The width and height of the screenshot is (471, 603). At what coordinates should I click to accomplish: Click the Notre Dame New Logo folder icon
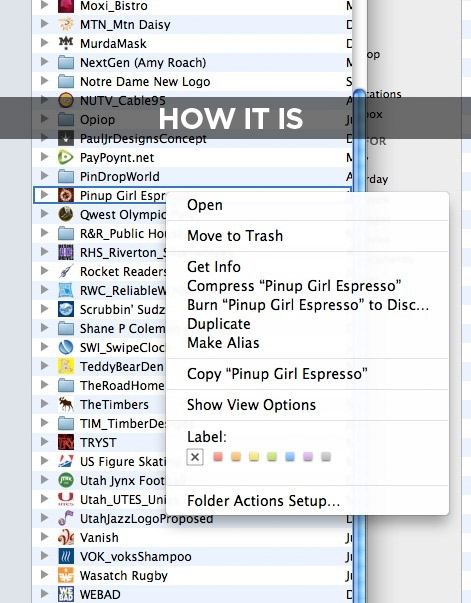(x=66, y=82)
